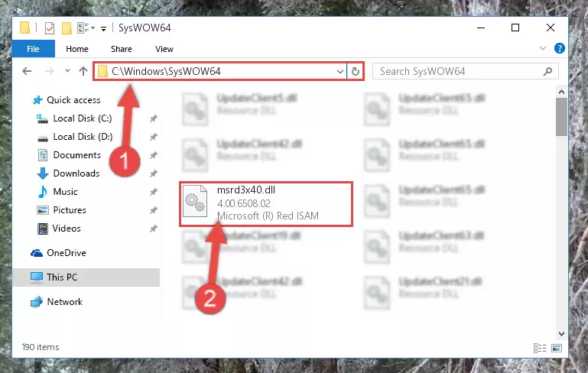Click the Search SysWOW64 field
588x373 pixels.
pyautogui.click(x=458, y=71)
